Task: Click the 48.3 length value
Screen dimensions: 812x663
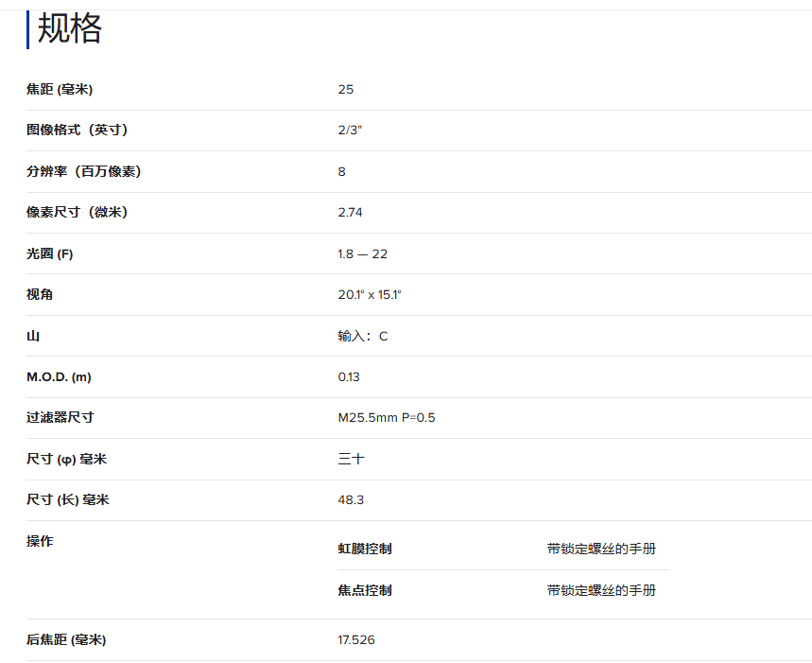Action: pyautogui.click(x=351, y=499)
